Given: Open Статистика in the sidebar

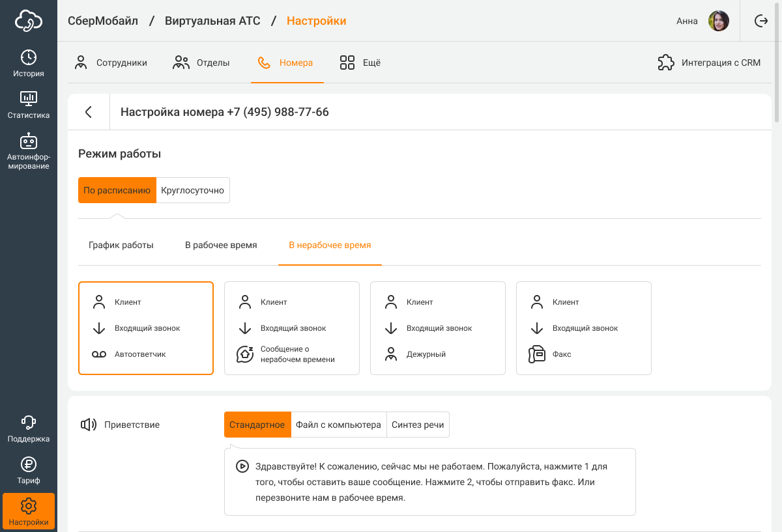Looking at the screenshot, I should [29, 105].
